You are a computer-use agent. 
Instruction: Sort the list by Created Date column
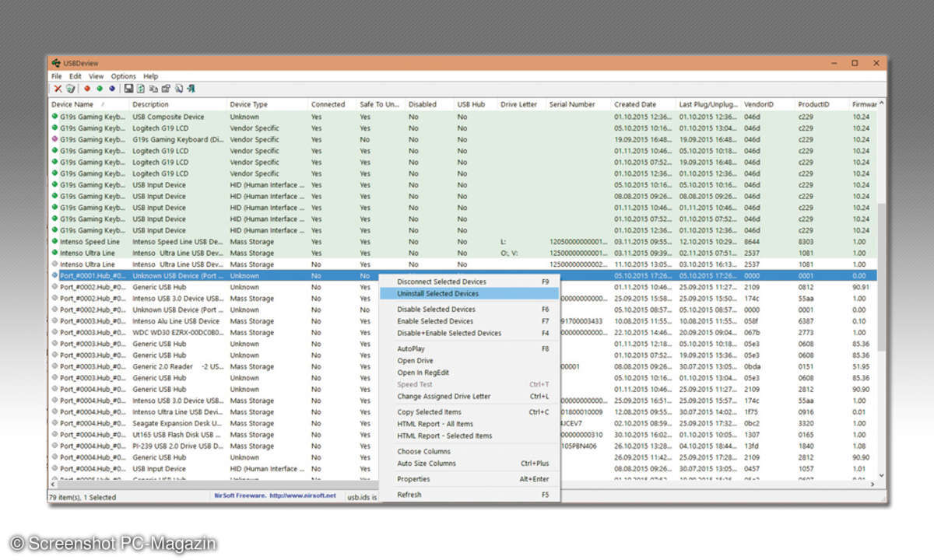click(635, 104)
